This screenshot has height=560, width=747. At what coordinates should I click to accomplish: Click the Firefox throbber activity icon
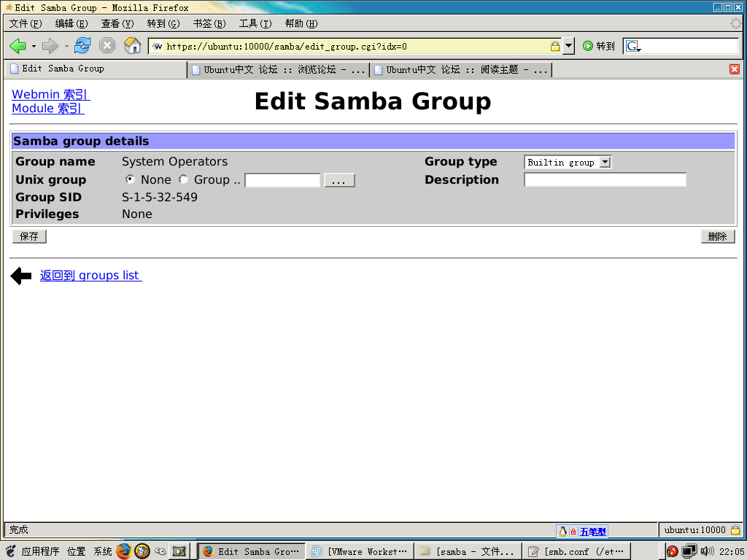click(736, 23)
